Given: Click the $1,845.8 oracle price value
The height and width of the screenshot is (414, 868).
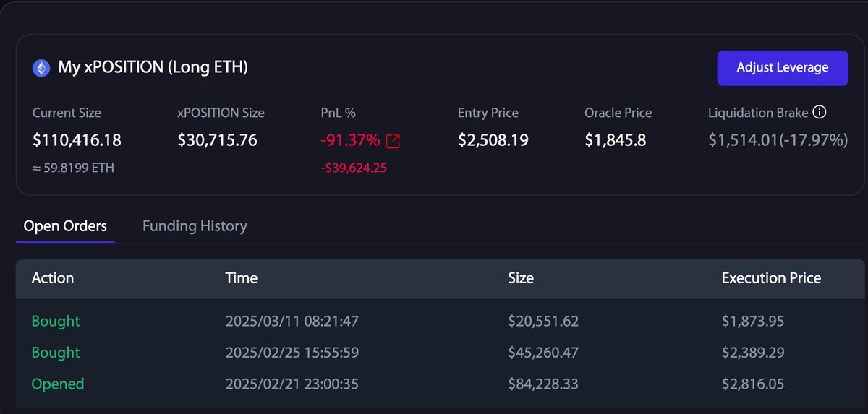Looking at the screenshot, I should (616, 140).
